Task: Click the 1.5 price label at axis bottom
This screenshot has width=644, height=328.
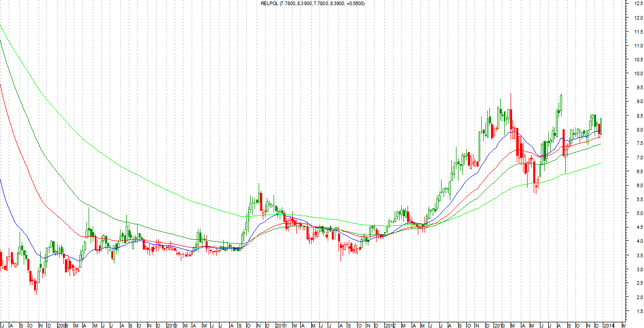Action: [635, 311]
